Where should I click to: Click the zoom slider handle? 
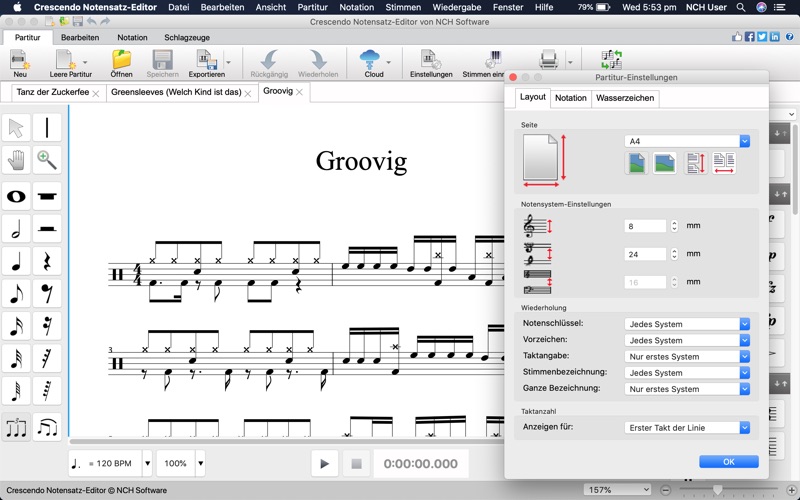717,490
